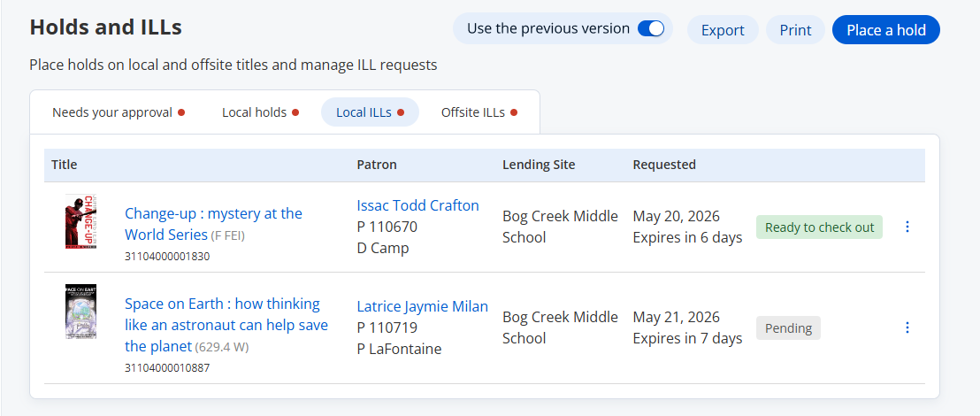980x416 pixels.
Task: Click the Title column header
Action: [x=65, y=165]
